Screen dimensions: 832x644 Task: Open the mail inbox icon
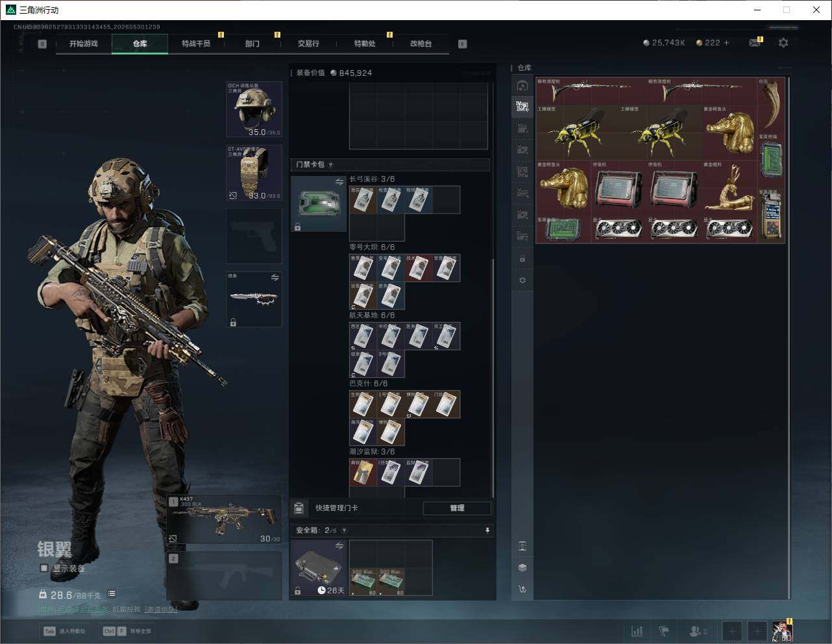[754, 43]
